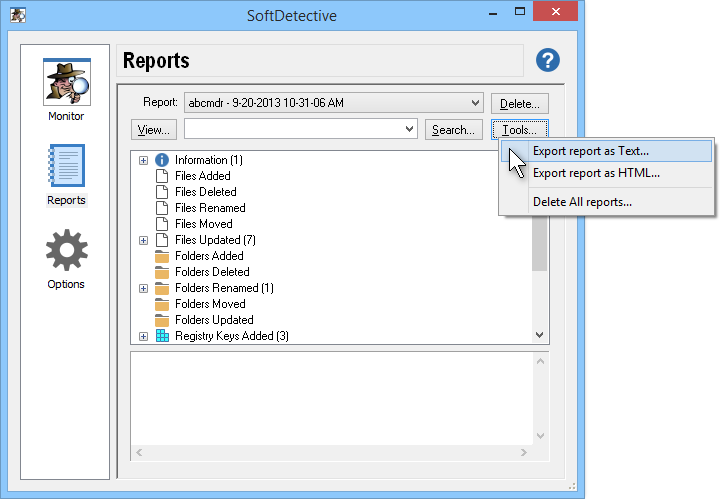
Task: Minimize the SoftDetective window
Action: click(x=493, y=12)
